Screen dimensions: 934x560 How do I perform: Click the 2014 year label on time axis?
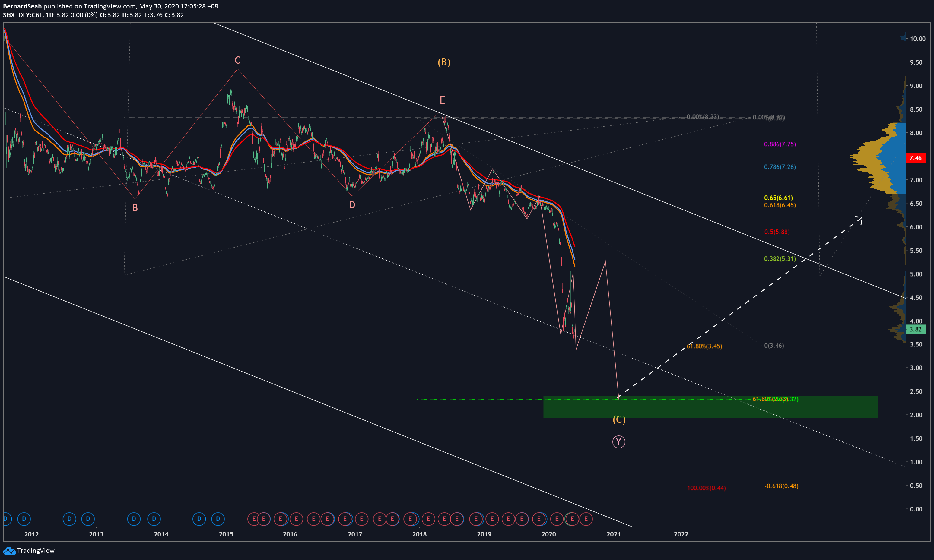161,534
